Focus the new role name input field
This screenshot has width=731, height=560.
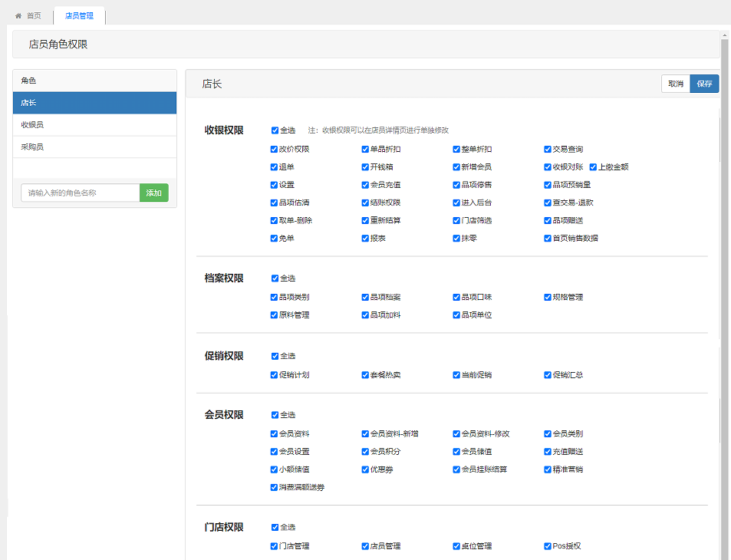(x=81, y=193)
